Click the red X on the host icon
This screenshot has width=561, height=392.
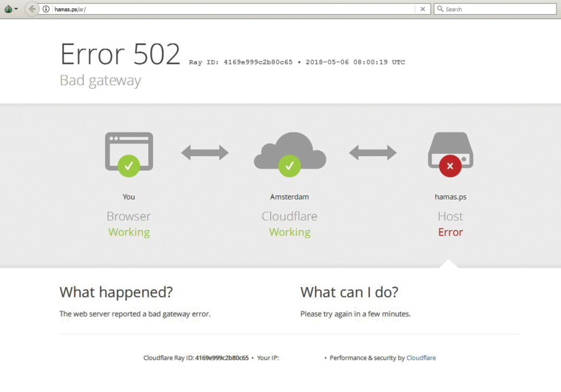(450, 166)
